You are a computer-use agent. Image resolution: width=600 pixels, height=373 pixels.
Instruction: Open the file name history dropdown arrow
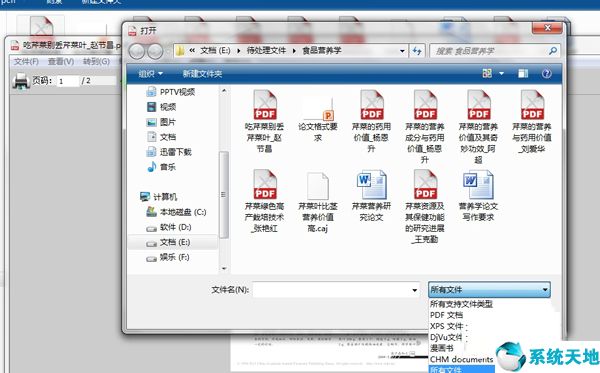coord(414,290)
